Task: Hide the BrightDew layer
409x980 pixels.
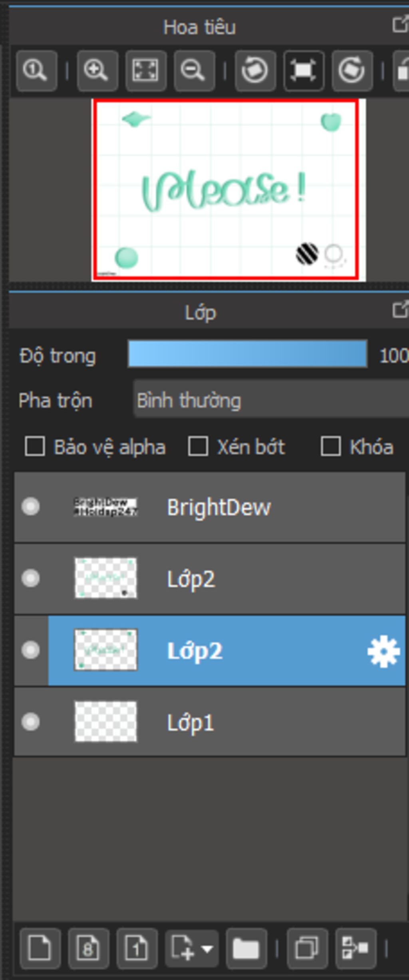Action: (x=31, y=507)
